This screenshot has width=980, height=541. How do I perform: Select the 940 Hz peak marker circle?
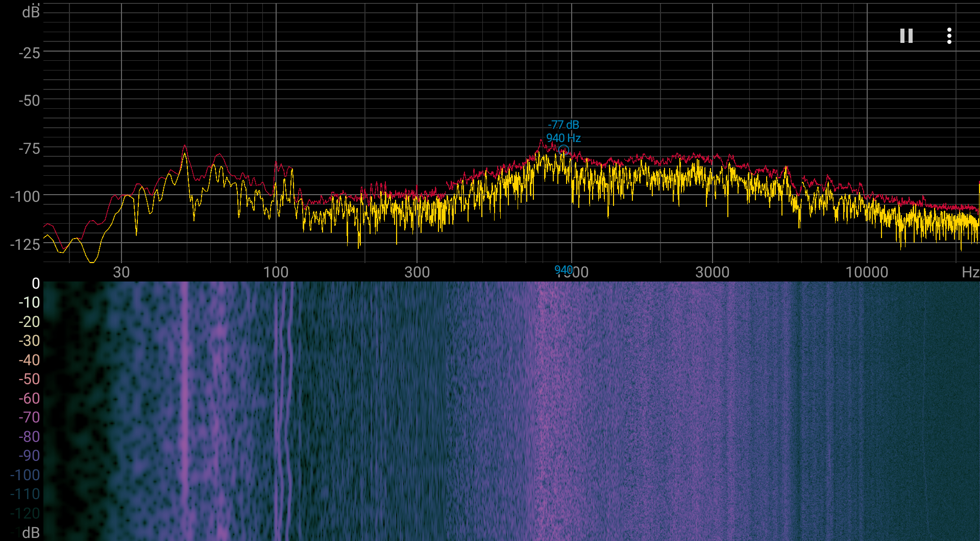click(x=563, y=150)
